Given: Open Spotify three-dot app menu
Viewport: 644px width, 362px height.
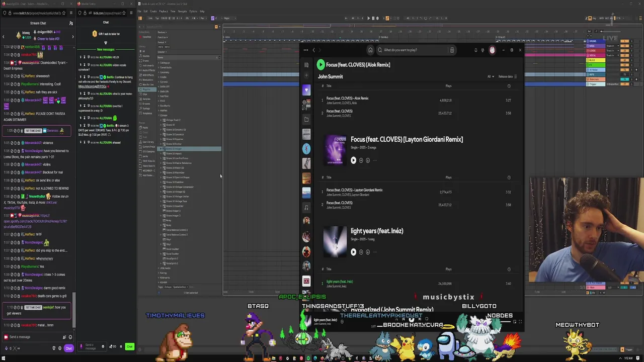Looking at the screenshot, I should [x=305, y=50].
